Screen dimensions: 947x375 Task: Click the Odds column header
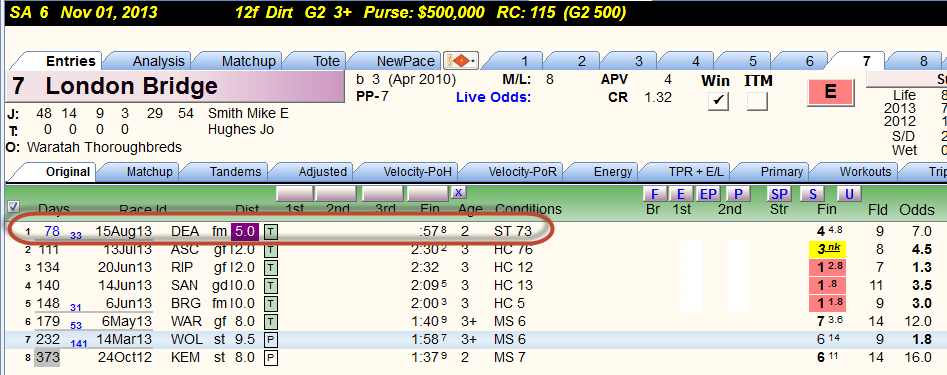tap(917, 210)
